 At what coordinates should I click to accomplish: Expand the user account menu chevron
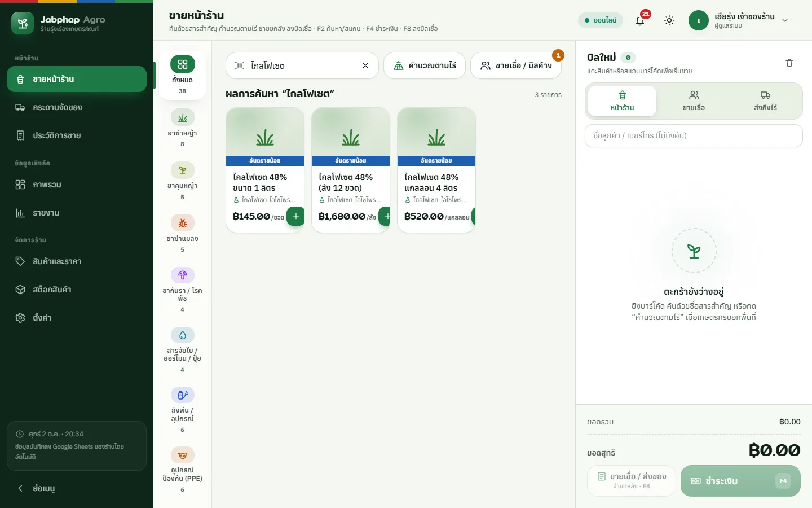(785, 20)
